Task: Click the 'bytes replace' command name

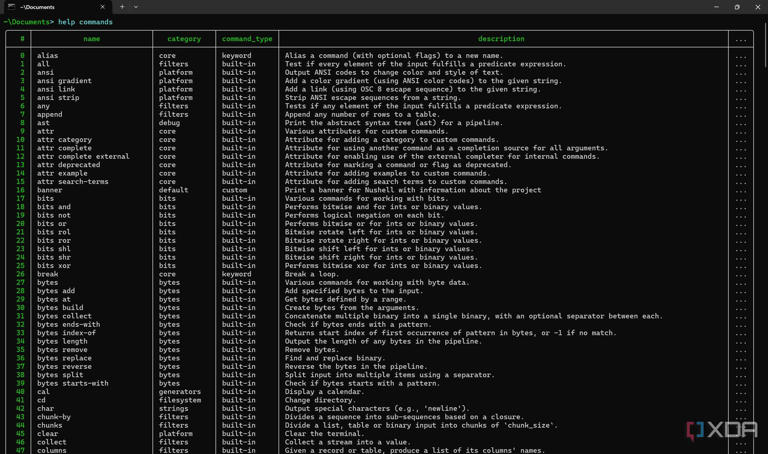Action: tap(64, 358)
